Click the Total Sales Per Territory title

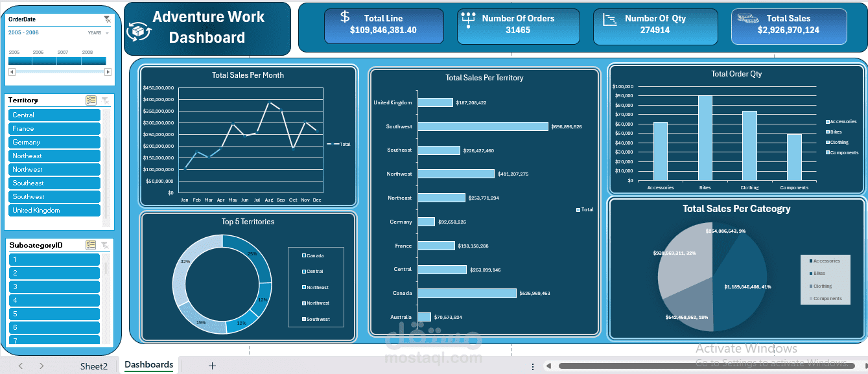[484, 78]
